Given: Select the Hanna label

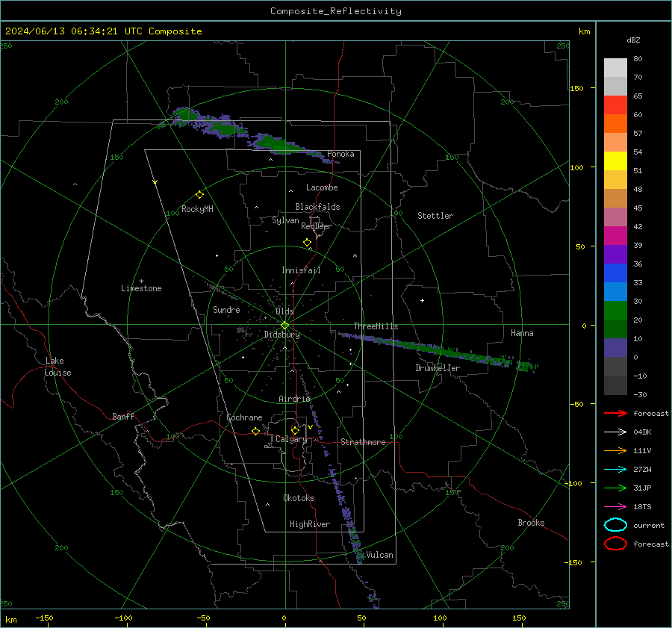Looking at the screenshot, I should pyautogui.click(x=522, y=333).
